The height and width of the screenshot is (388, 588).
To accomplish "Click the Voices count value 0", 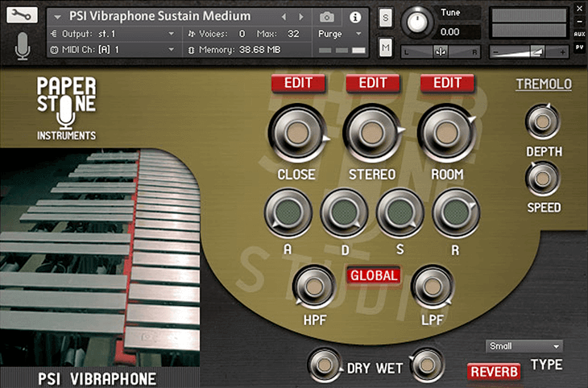I will 242,34.
